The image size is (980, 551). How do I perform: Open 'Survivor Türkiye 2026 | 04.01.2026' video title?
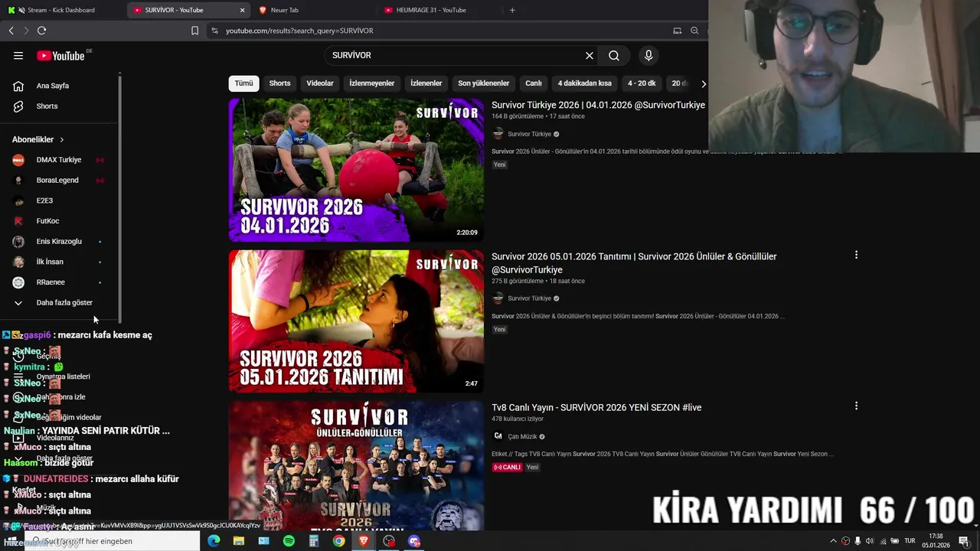pos(598,105)
